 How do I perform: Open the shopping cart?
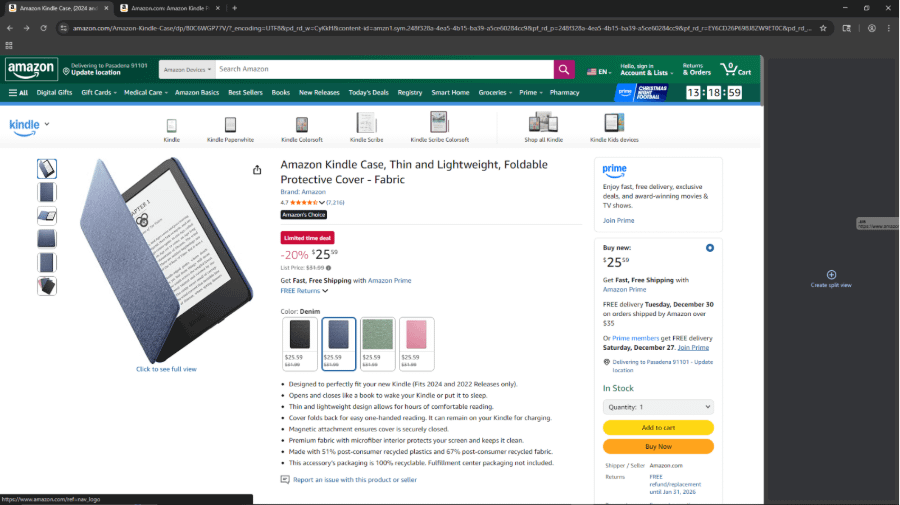click(736, 69)
